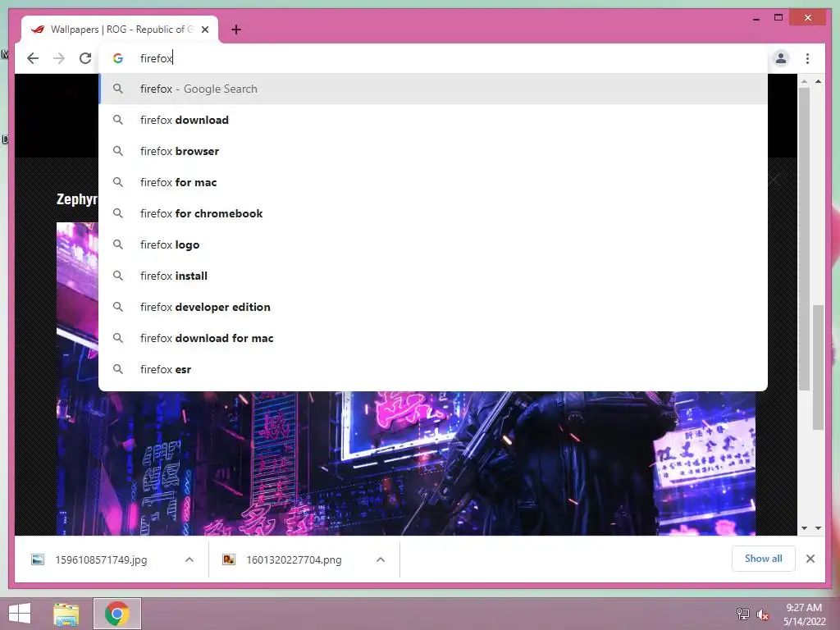840x630 pixels.
Task: Pick the 'firefox esr' suggestion
Action: click(x=433, y=369)
